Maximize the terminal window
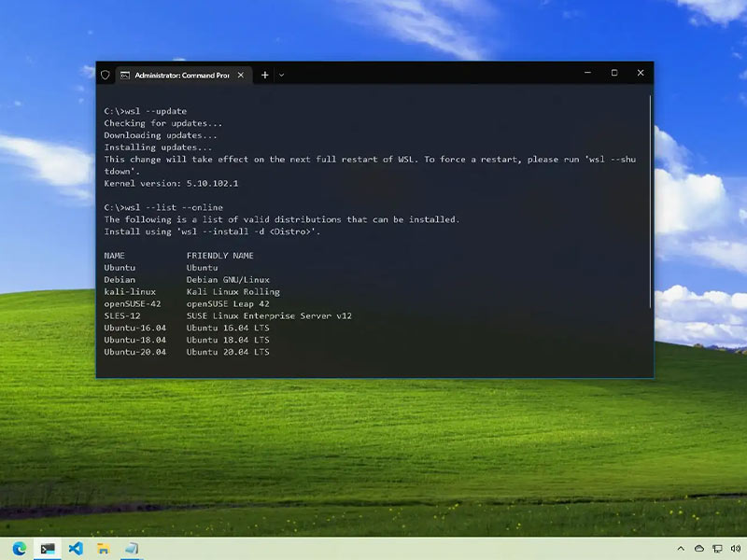 coord(614,73)
